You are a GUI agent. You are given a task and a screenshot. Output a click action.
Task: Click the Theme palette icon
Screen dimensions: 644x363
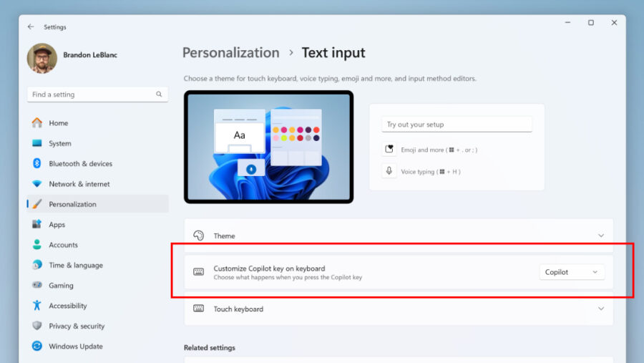(199, 236)
